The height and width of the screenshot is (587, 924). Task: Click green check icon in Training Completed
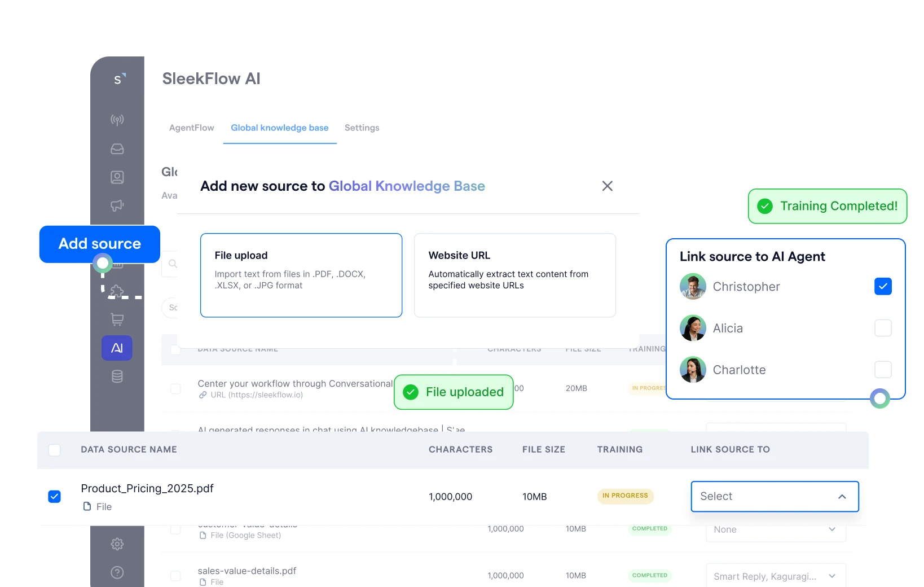[765, 206]
